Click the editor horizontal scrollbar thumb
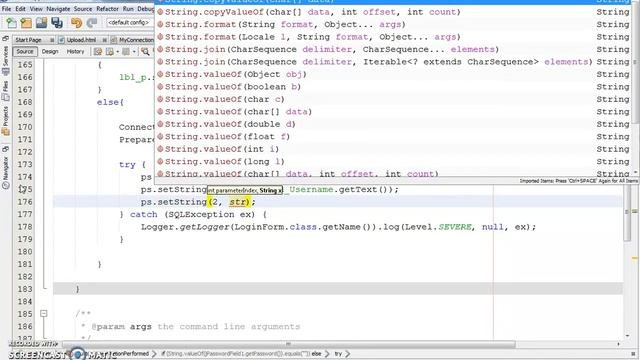This screenshot has height=360, width=640. [x=289, y=344]
